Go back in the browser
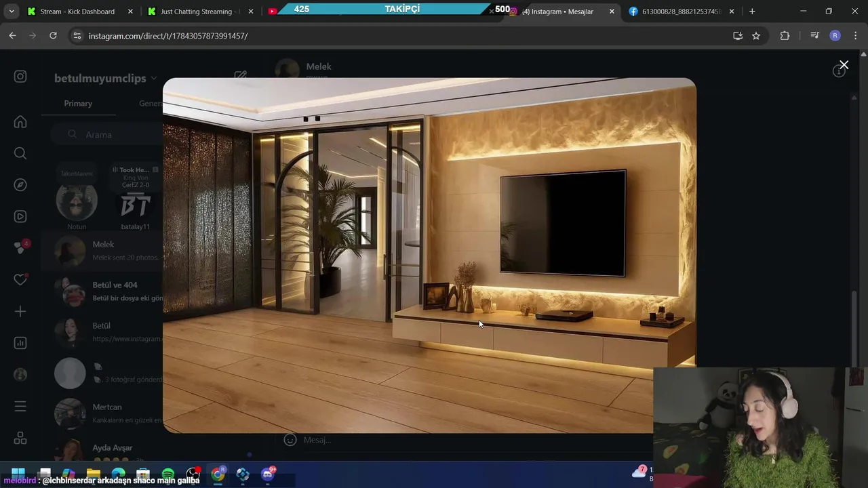868x488 pixels. [x=12, y=35]
